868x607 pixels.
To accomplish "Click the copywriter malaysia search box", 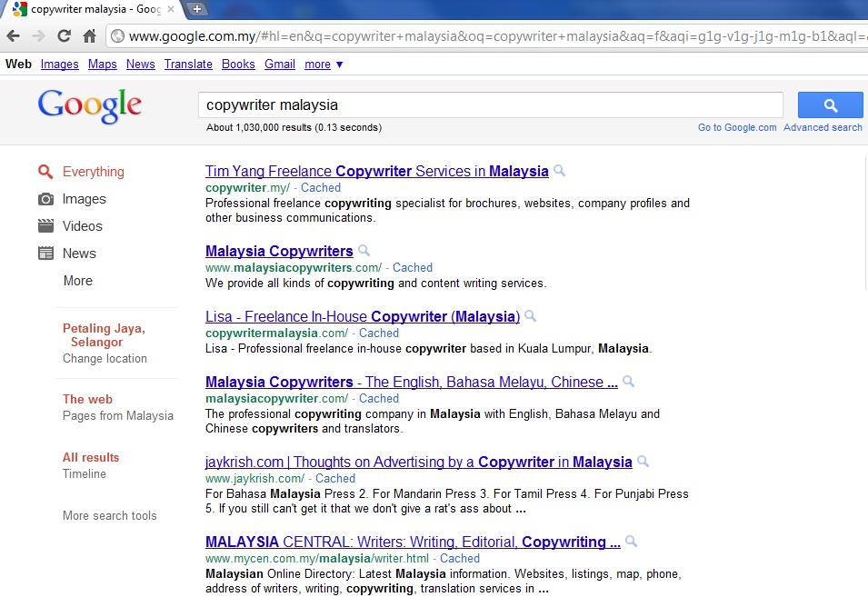I will pos(491,105).
